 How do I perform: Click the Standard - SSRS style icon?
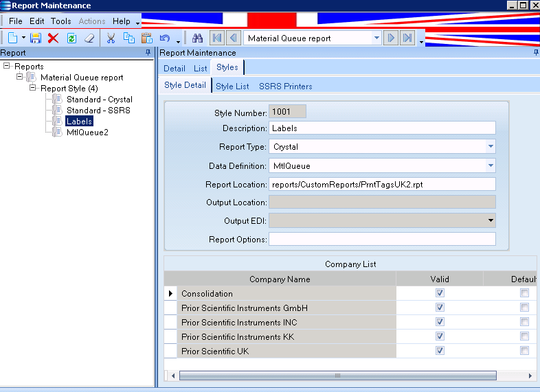(57, 110)
